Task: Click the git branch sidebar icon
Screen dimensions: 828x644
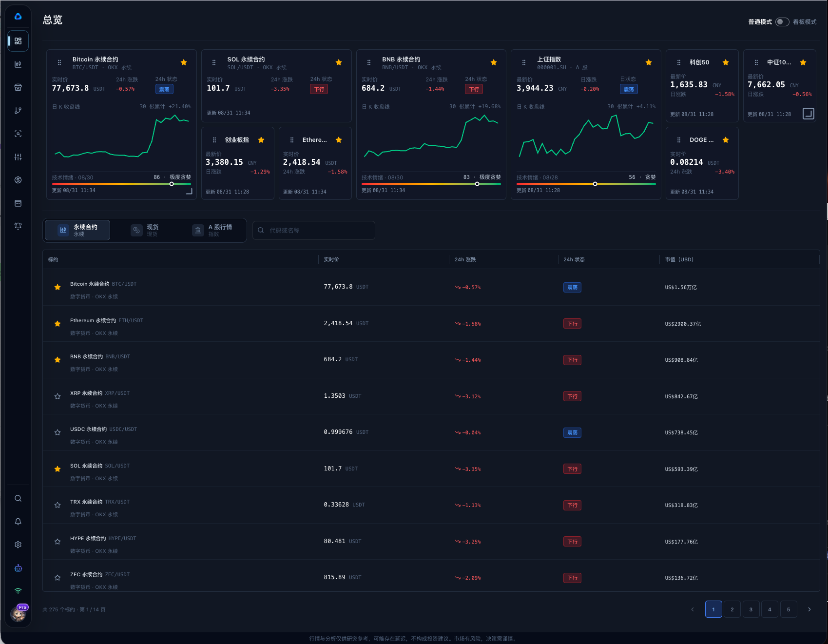Action: pos(18,111)
